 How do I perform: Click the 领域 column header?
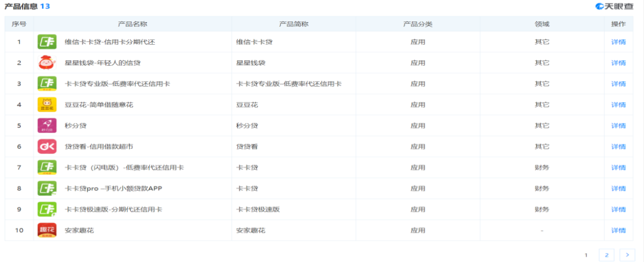pyautogui.click(x=541, y=24)
